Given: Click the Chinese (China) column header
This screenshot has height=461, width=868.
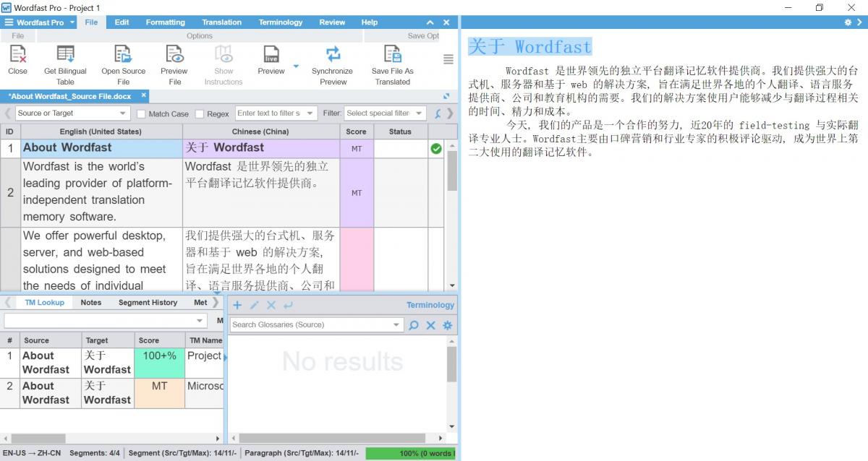Looking at the screenshot, I should (x=261, y=132).
